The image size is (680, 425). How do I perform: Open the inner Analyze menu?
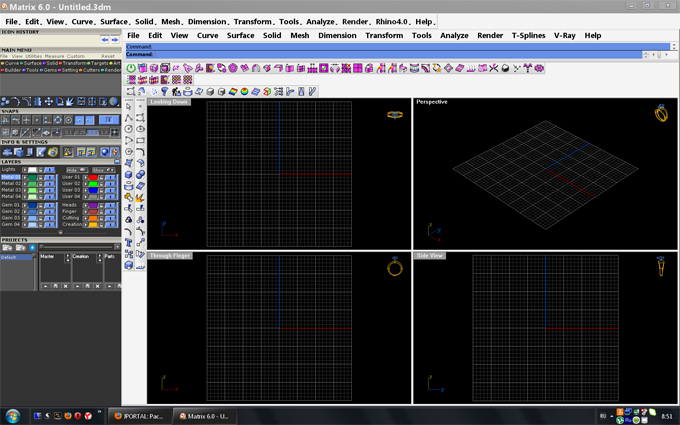[454, 36]
